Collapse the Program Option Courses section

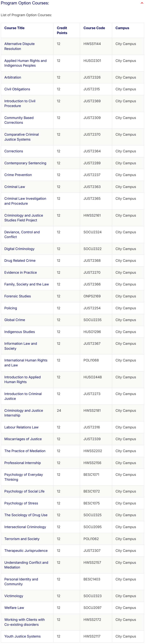pos(142,3)
